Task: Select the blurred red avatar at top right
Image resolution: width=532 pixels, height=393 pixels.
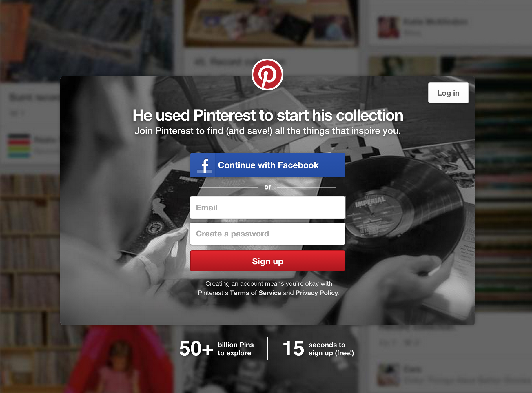Action: (388, 27)
